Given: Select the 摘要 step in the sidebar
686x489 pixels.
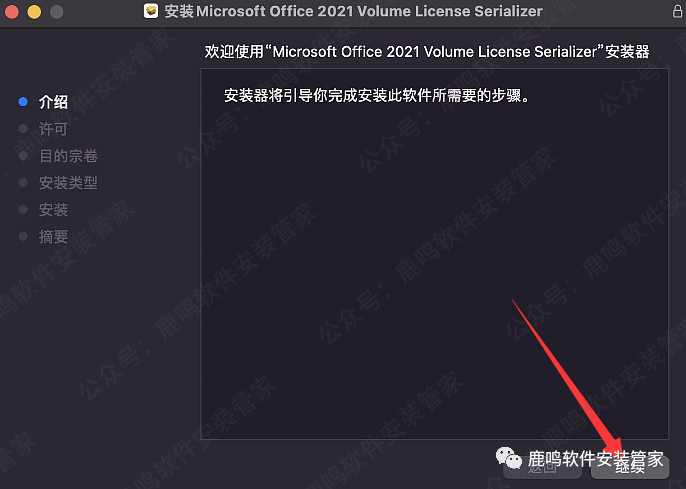Looking at the screenshot, I should pos(53,237).
